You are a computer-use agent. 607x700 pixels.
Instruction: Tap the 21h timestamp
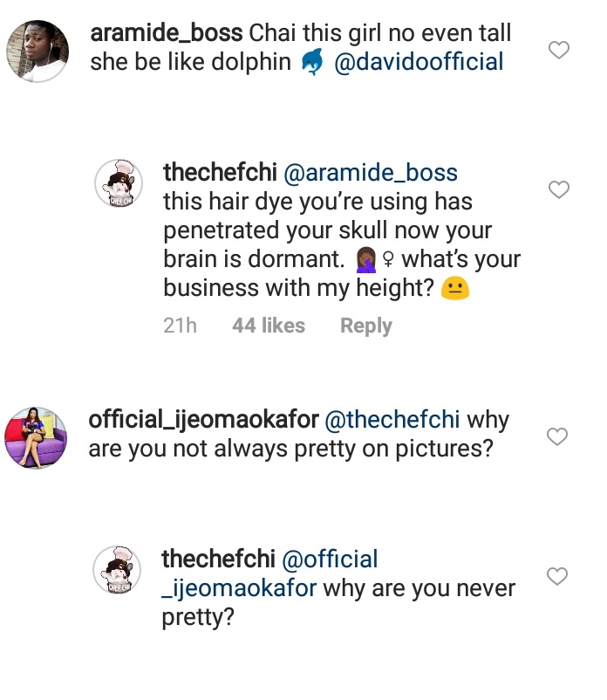tap(180, 326)
